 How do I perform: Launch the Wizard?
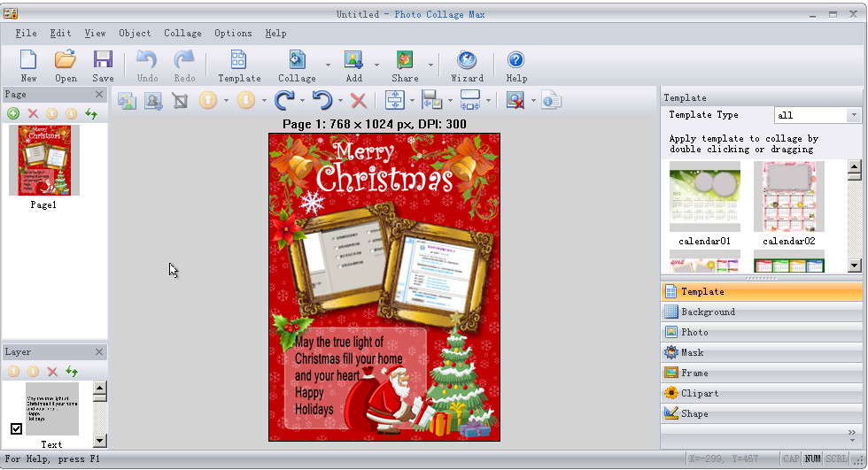[x=468, y=59]
